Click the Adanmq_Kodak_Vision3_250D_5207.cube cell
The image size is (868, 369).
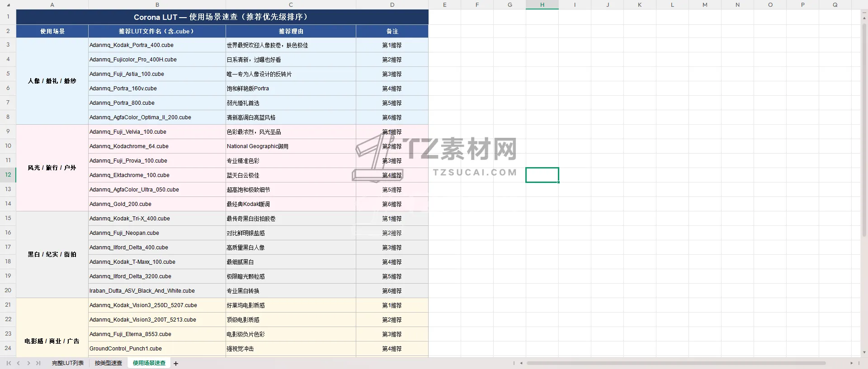157,305
